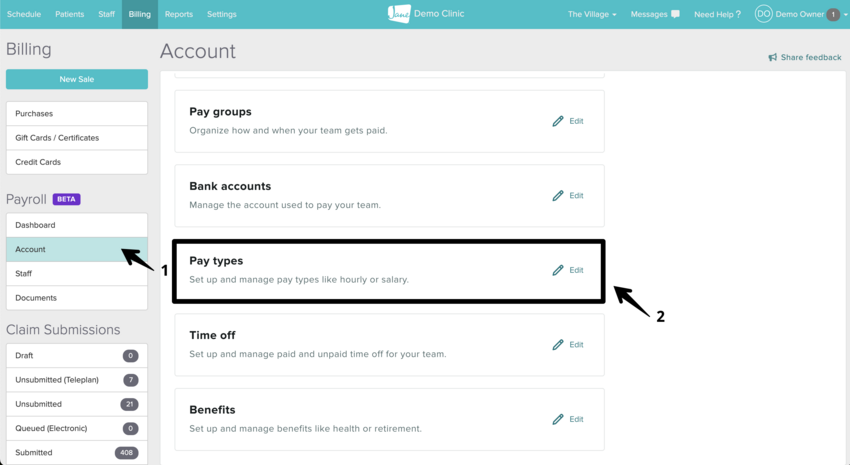The height and width of the screenshot is (465, 850).
Task: Click the DO user avatar circle
Action: coord(763,14)
